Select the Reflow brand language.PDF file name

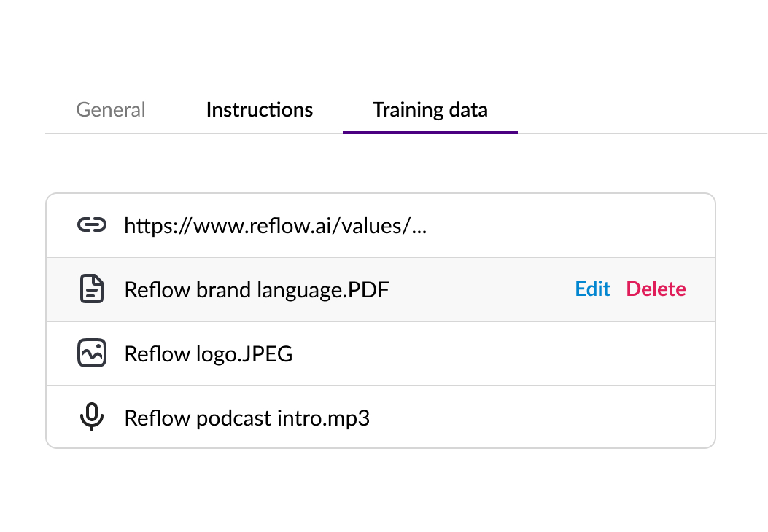pos(257,289)
